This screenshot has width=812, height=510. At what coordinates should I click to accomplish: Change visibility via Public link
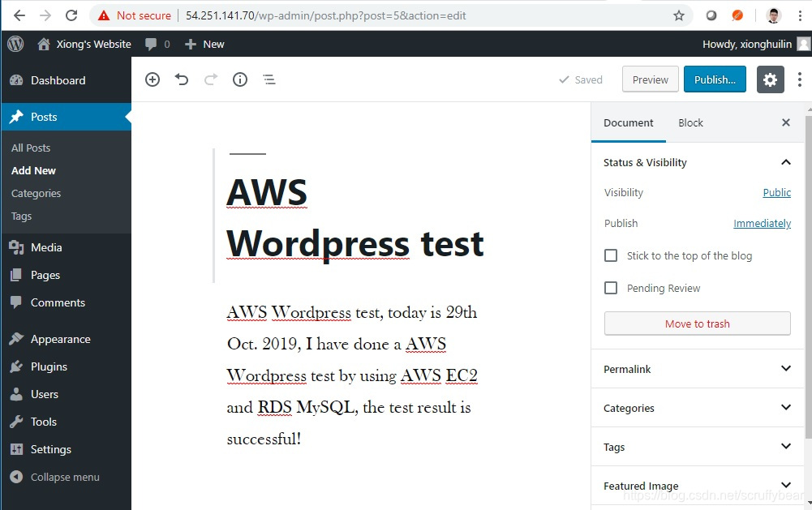pyautogui.click(x=777, y=193)
